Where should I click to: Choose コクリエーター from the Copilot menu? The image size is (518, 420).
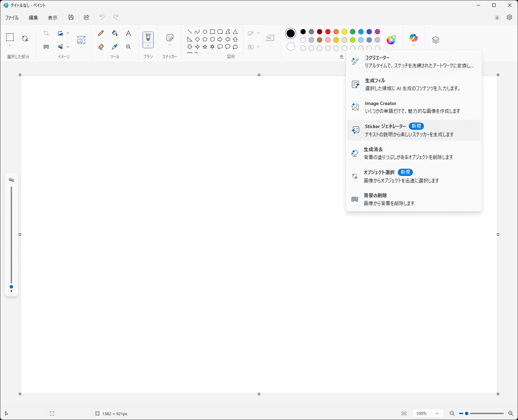coord(414,62)
